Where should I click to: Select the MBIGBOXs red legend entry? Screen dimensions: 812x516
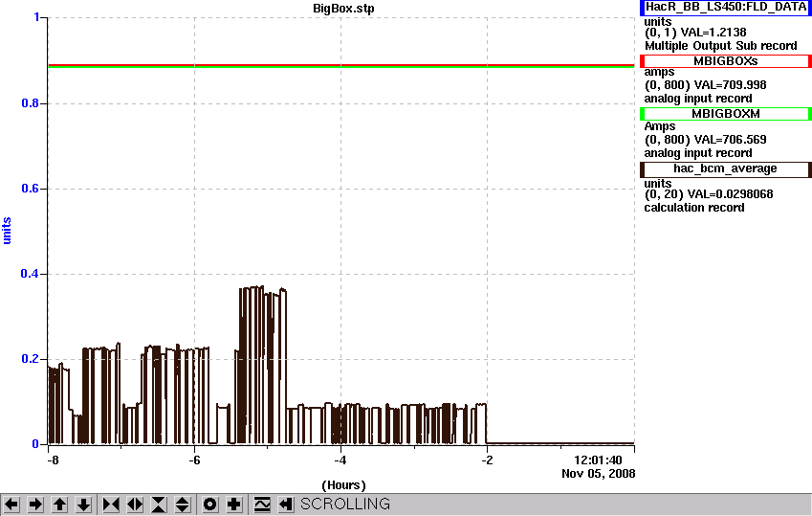coord(726,61)
